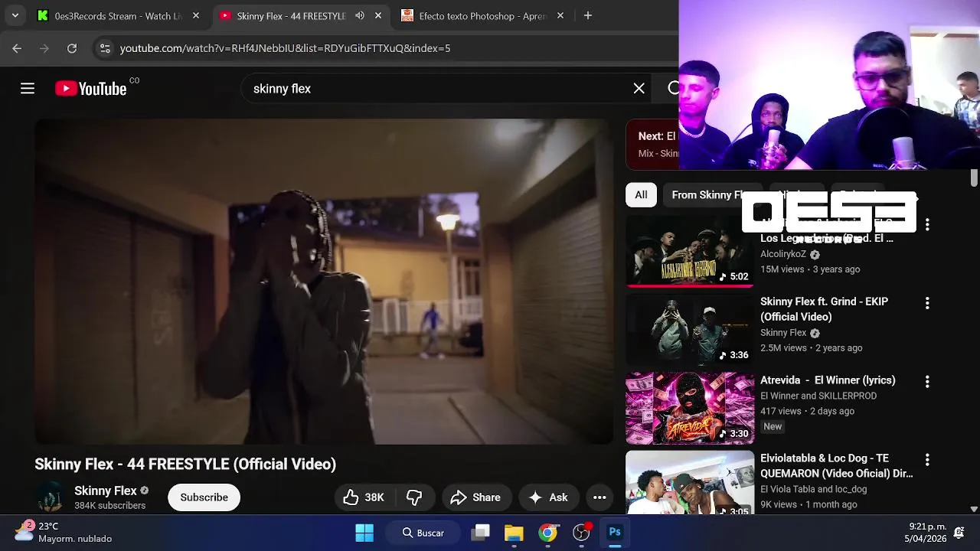Switch to 0es3Records Stream tab

118,15
